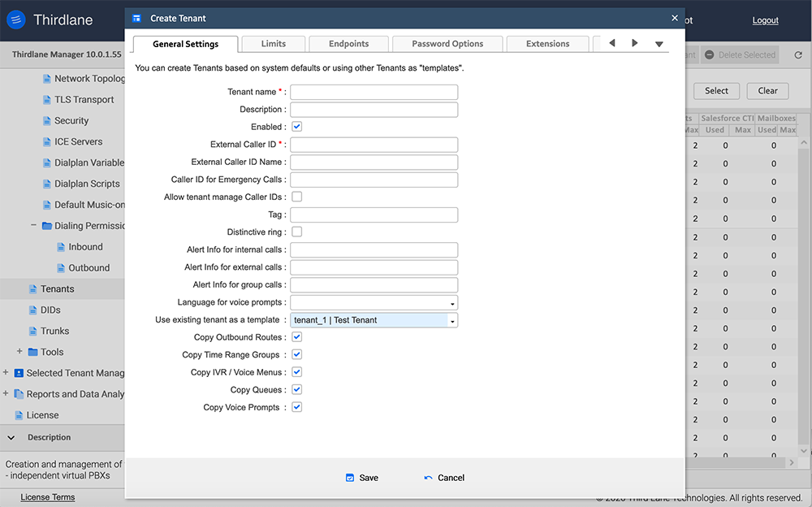
Task: Click the License page icon
Action: pos(19,415)
